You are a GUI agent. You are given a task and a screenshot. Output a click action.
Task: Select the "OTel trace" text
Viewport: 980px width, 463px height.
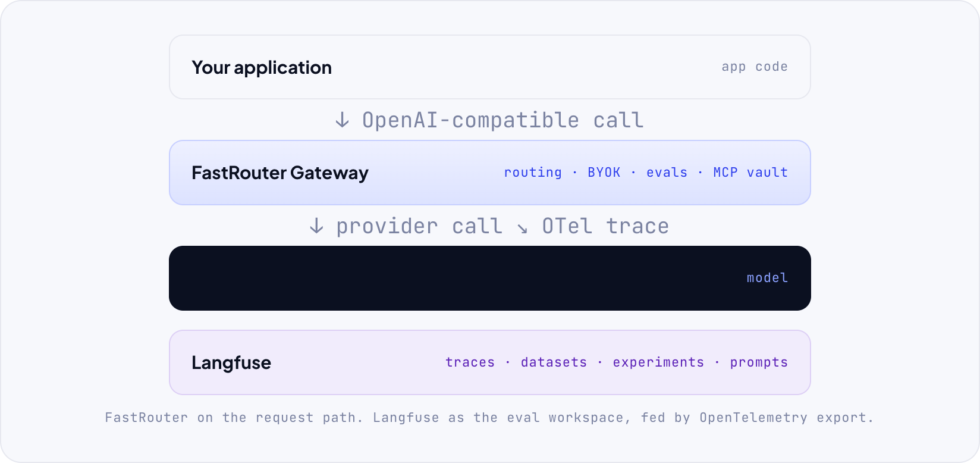point(605,226)
